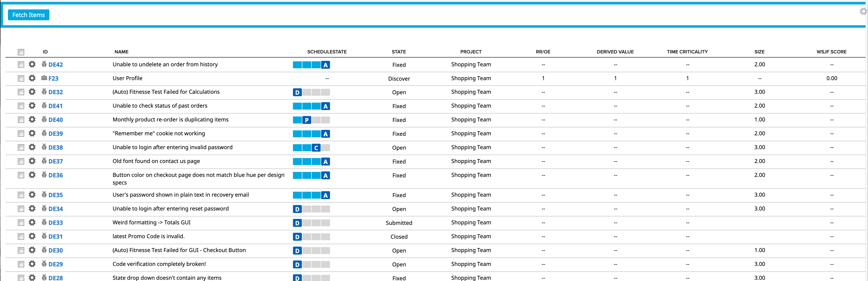The image size is (868, 281).
Task: Click the feature briefcase icon next to F23
Action: (44, 78)
